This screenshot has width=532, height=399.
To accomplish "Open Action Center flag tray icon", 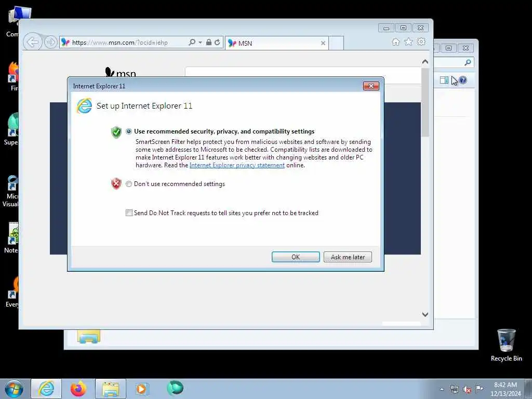I will click(479, 389).
